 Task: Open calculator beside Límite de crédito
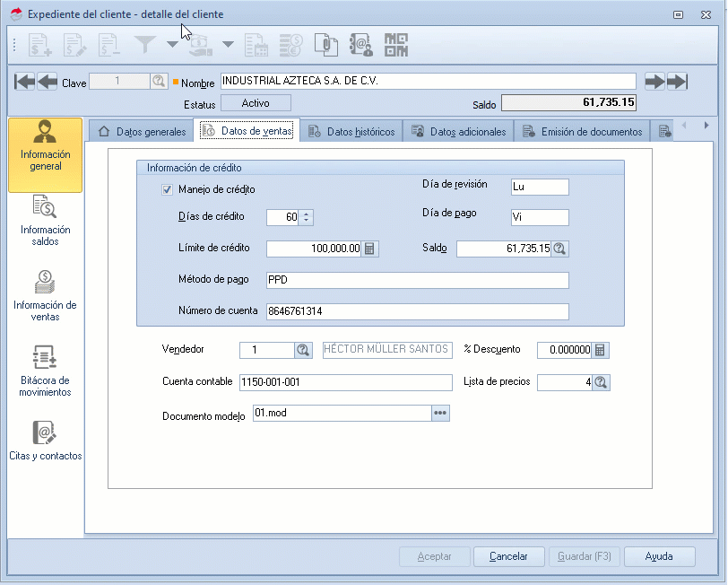370,249
